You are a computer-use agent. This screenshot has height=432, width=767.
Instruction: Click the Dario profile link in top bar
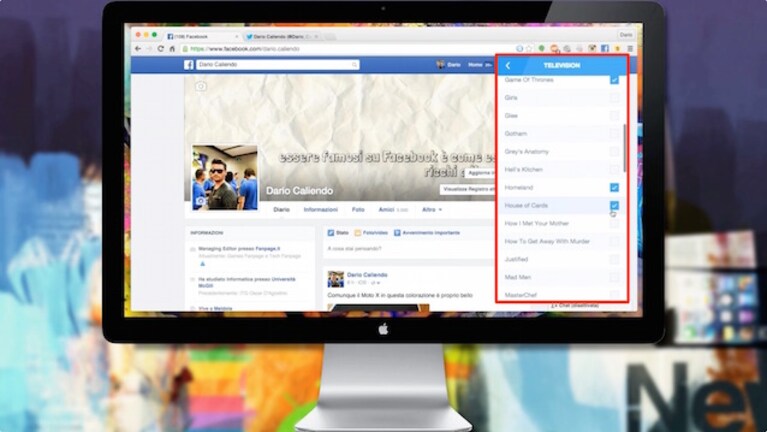(x=449, y=65)
